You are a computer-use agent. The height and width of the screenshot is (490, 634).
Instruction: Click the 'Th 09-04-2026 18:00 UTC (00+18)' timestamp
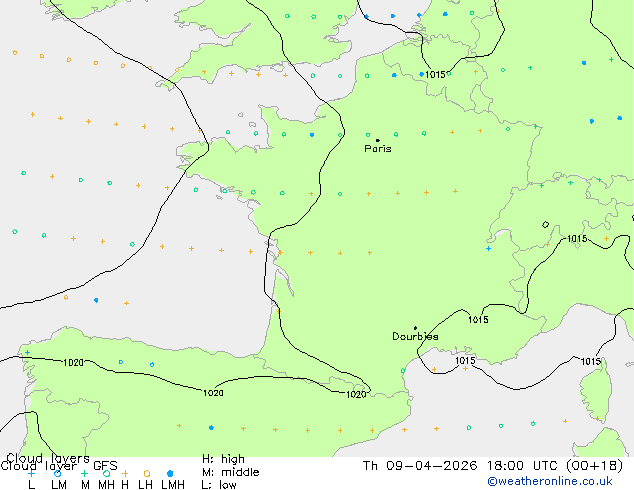click(x=492, y=465)
